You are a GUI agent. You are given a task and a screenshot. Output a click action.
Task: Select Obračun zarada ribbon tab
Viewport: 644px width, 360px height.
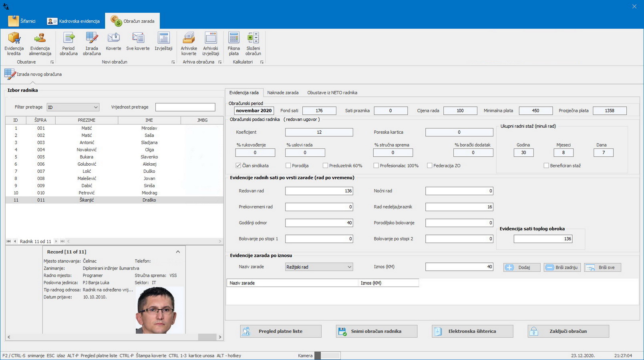pyautogui.click(x=133, y=21)
